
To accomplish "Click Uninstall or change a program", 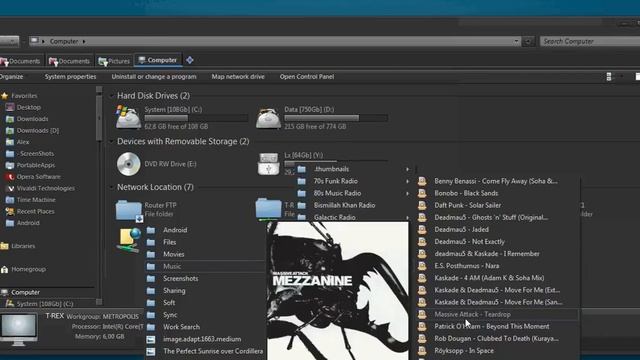I will [154, 77].
